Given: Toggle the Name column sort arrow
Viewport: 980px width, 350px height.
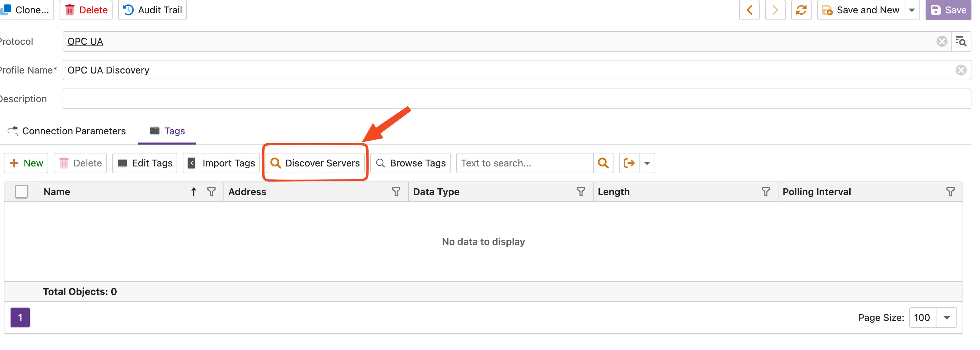Looking at the screenshot, I should tap(193, 192).
